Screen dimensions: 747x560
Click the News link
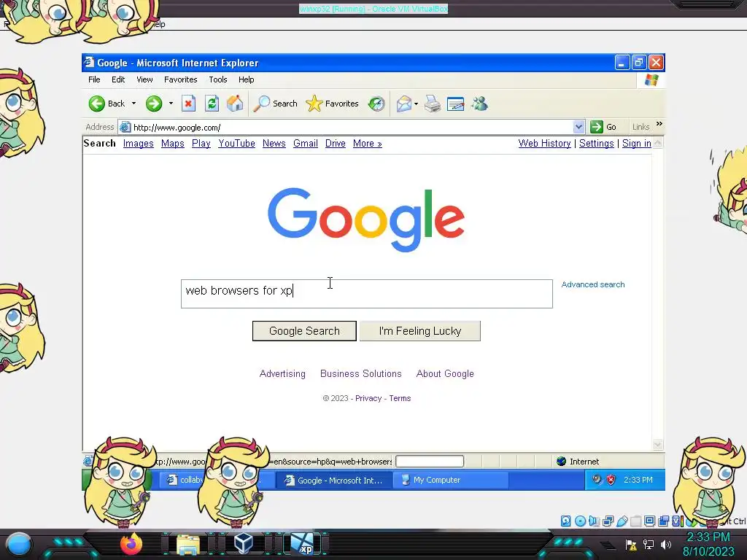point(274,144)
